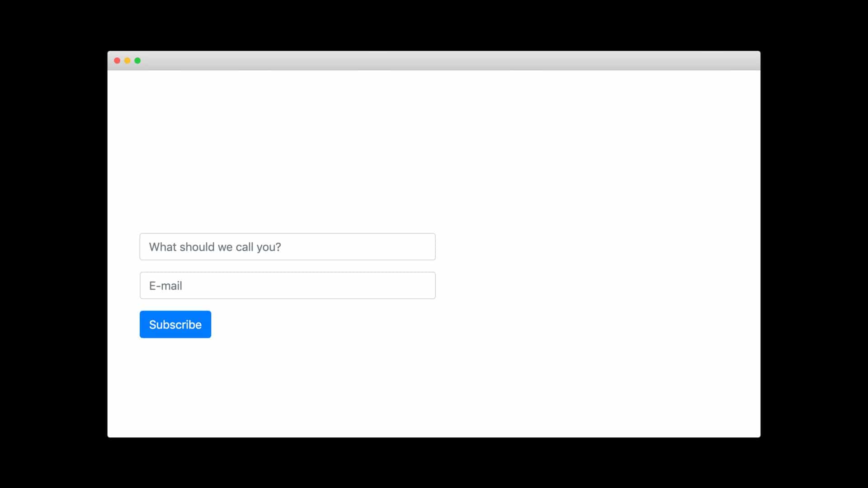Click the blue Subscribe button

coord(175,324)
